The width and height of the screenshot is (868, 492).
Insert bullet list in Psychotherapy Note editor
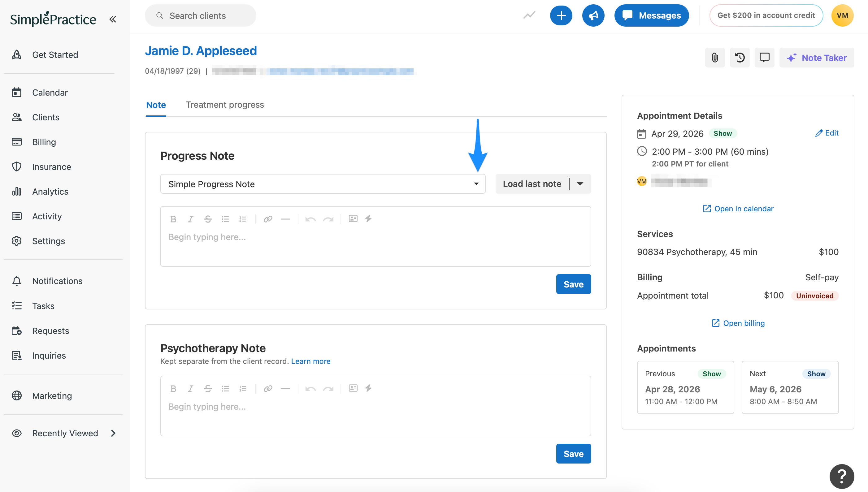225,389
